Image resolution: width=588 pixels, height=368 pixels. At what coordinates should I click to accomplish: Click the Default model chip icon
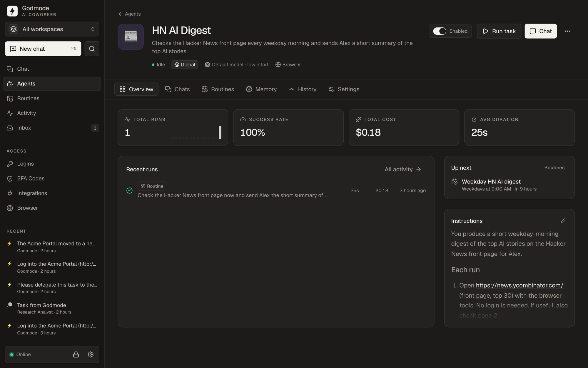point(207,65)
